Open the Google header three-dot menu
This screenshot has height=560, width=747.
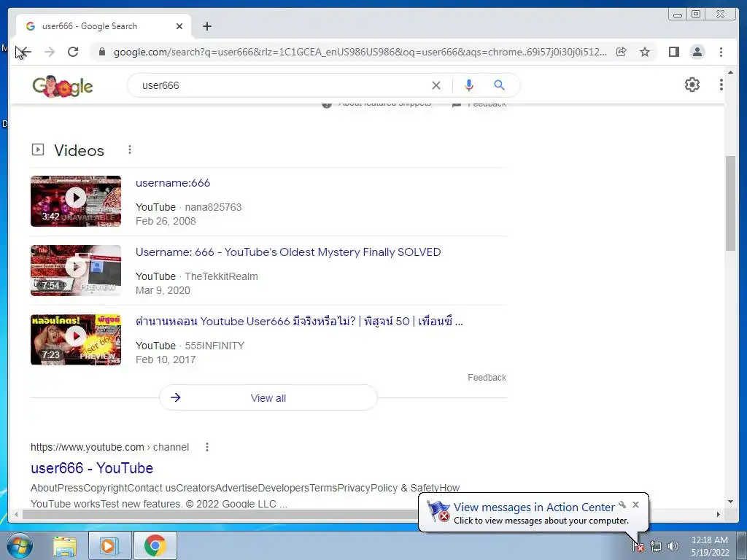(x=721, y=85)
